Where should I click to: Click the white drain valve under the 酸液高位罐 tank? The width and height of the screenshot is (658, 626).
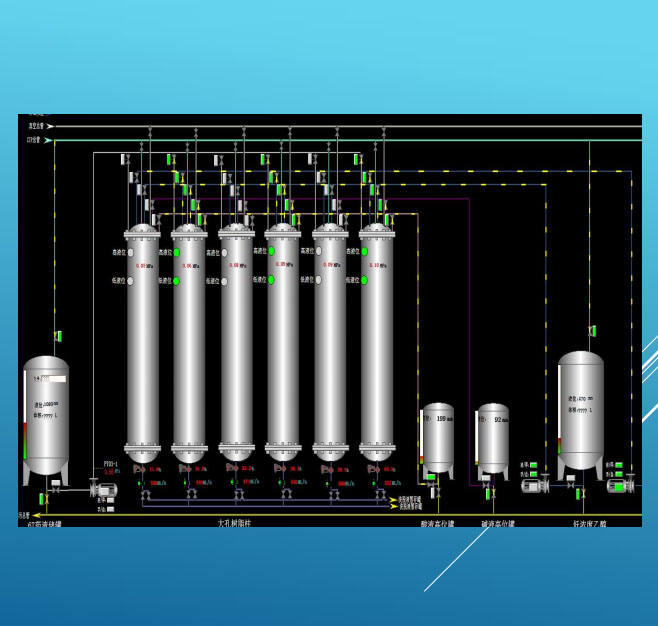coord(435,493)
